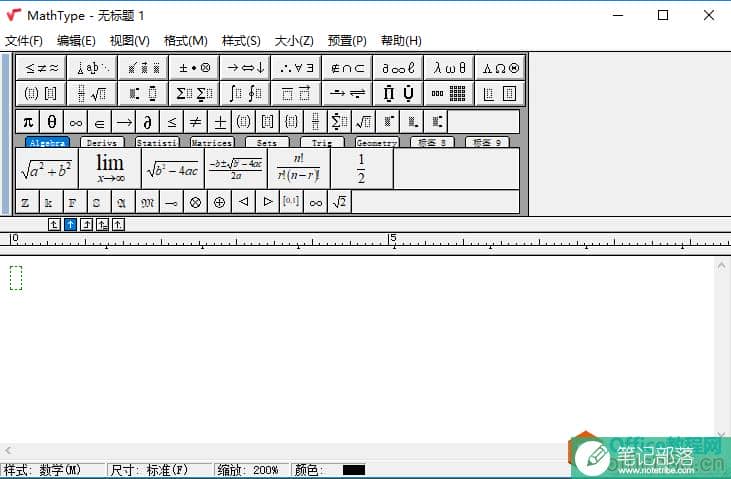Open the matrix templates palette

coord(449,94)
